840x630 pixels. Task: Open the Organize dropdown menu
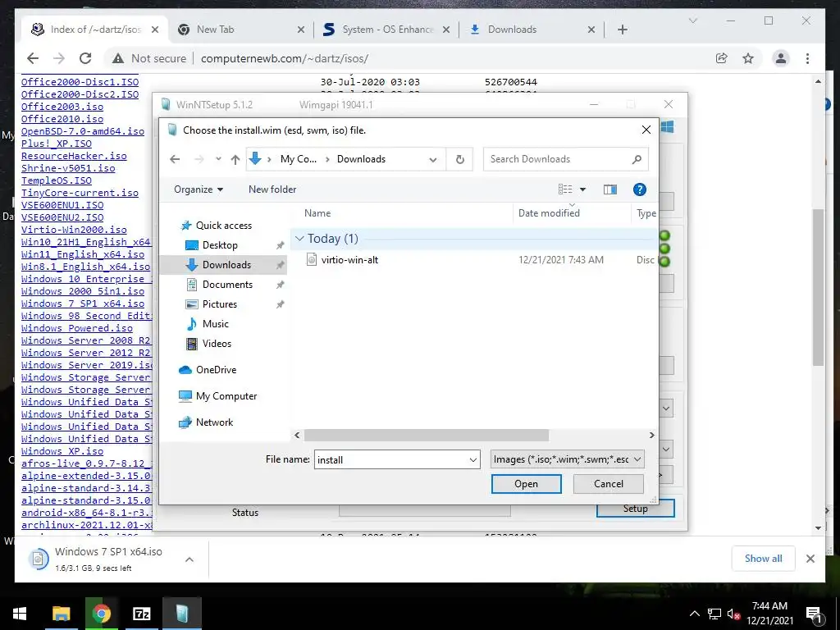[x=199, y=189]
